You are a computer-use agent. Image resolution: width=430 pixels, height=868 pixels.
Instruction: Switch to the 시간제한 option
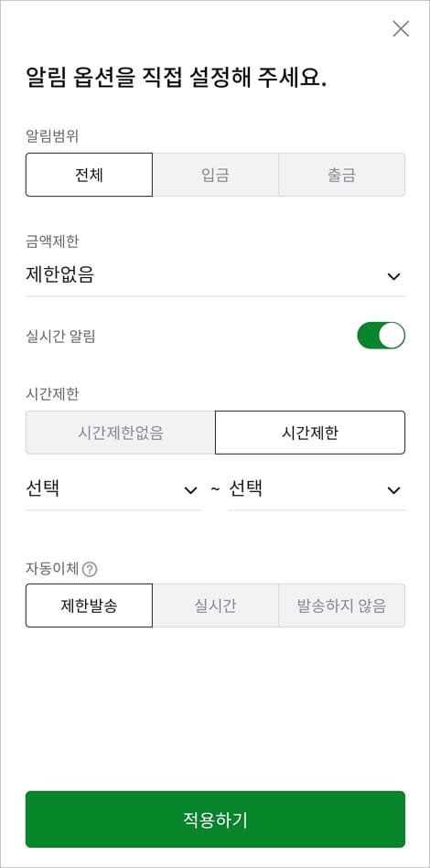[x=310, y=433]
